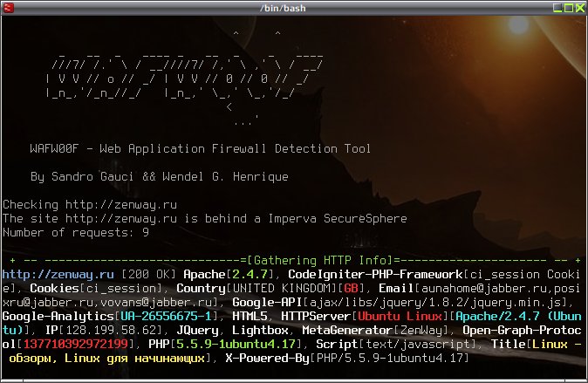Click 'CodeIgniter-PHP-Framework' label
Image resolution: width=588 pixels, height=383 pixels.
coord(375,275)
